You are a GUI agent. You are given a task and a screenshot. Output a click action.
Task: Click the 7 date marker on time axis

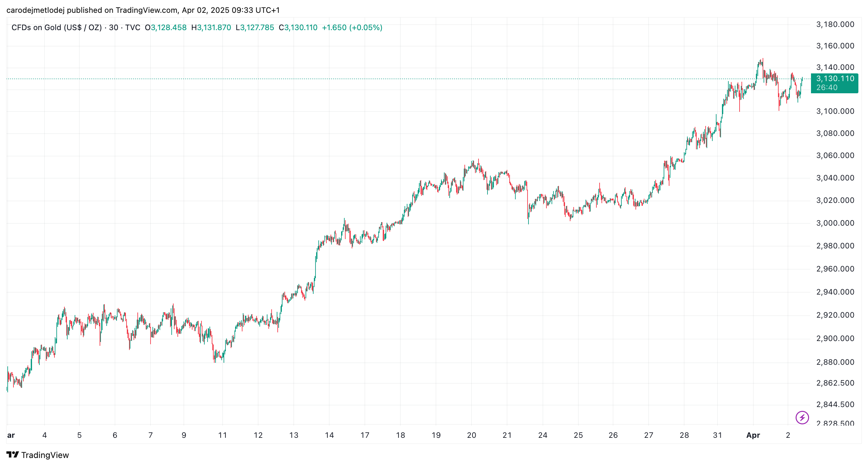(x=150, y=435)
